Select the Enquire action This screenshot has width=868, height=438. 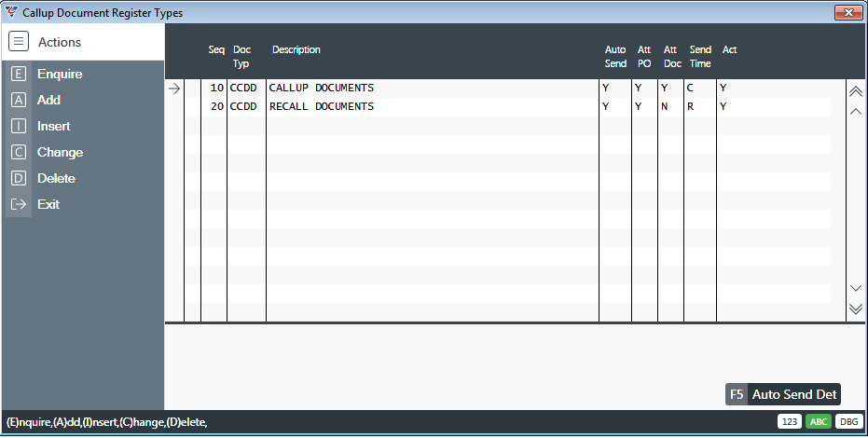tap(60, 74)
